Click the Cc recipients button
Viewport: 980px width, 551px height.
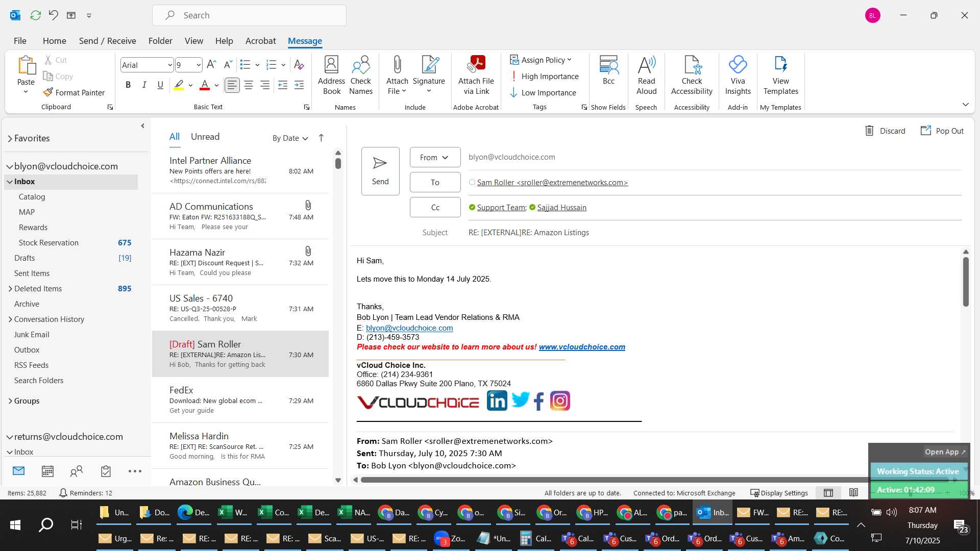[435, 207]
